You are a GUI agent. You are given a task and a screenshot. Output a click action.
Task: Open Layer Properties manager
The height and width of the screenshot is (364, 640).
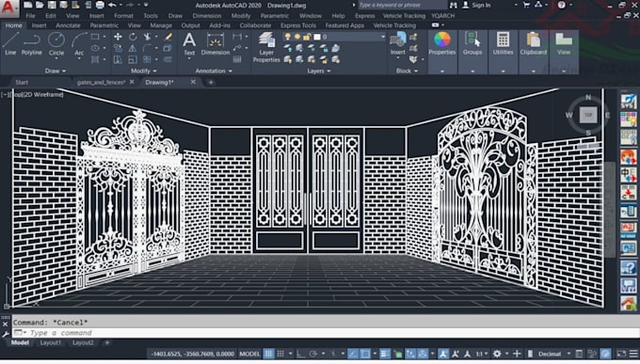pos(266,47)
